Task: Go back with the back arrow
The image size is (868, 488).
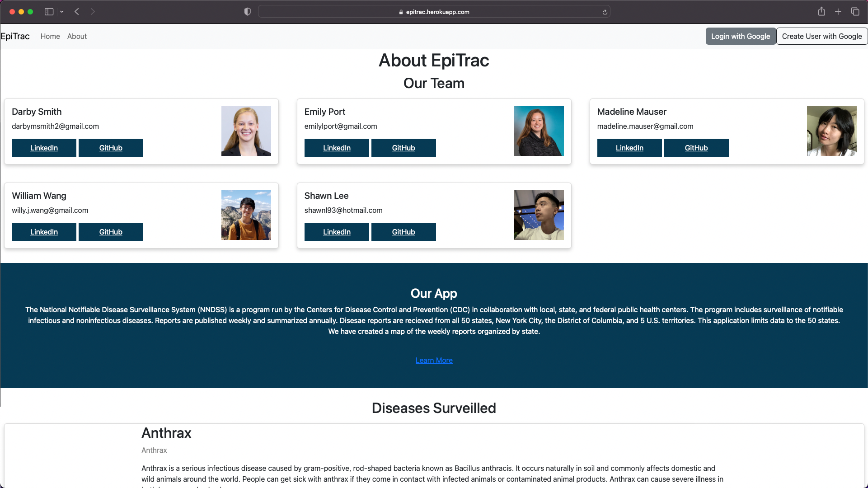Action: [x=77, y=12]
